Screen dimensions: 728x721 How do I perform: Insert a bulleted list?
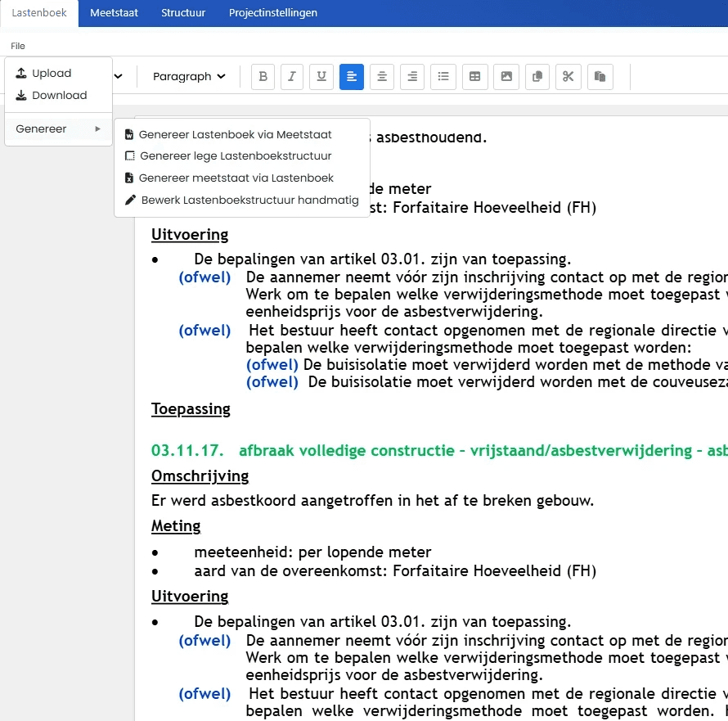coord(443,77)
